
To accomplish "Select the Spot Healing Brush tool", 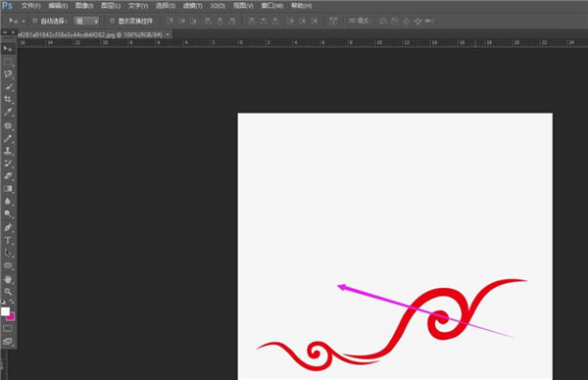I will pyautogui.click(x=8, y=126).
